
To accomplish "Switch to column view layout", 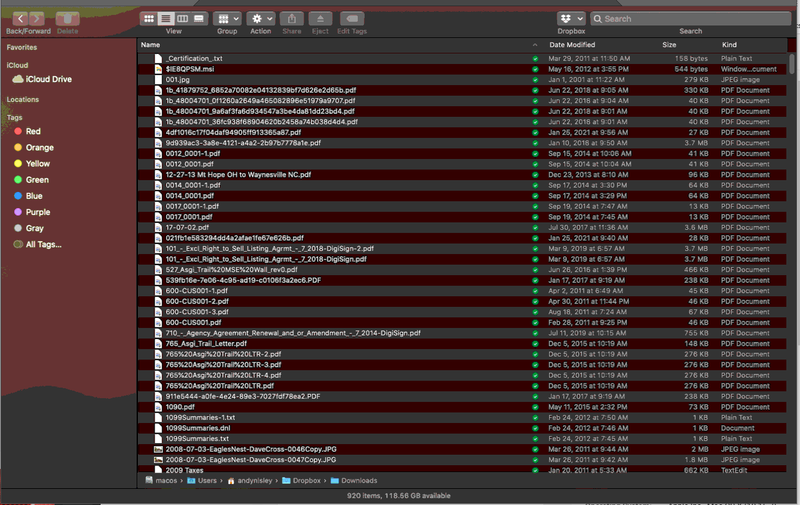I will [182, 19].
